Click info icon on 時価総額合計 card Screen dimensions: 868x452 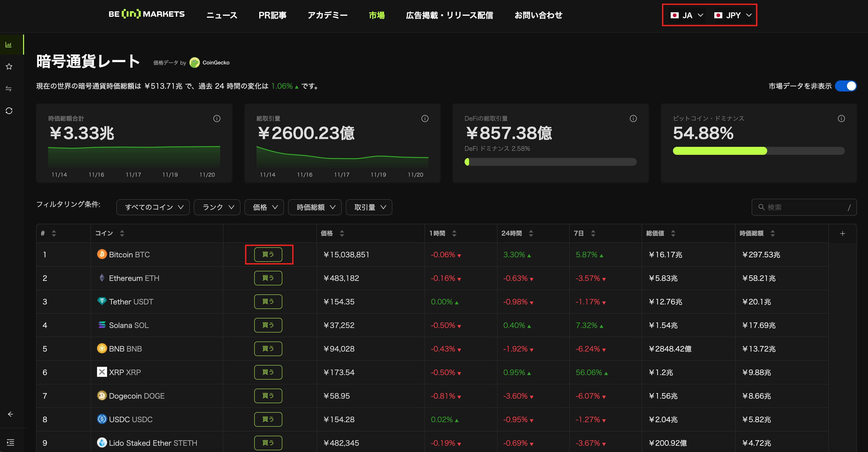click(x=217, y=119)
